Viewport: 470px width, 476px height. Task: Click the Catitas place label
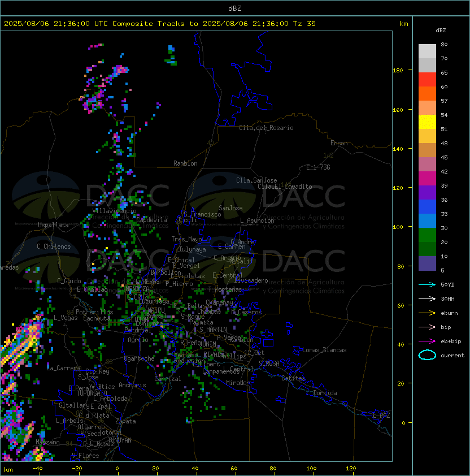click(293, 378)
